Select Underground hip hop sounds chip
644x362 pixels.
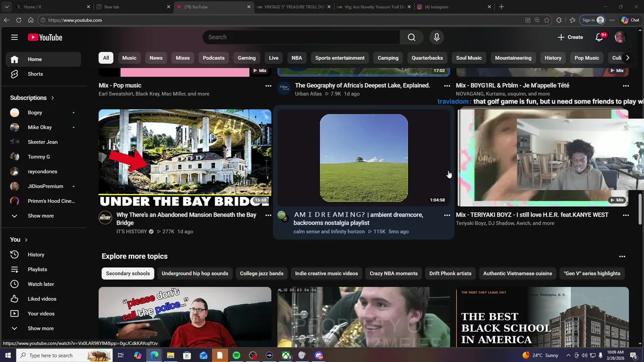195,274
